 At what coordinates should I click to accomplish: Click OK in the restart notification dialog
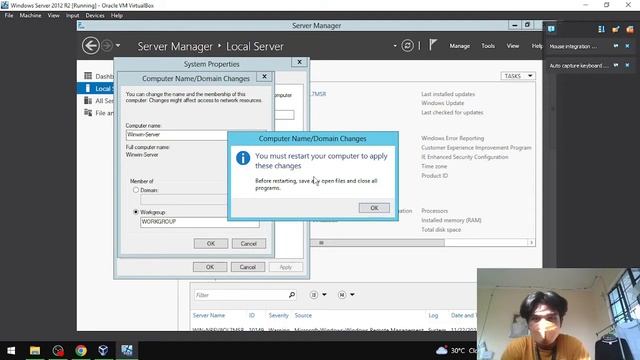(x=374, y=208)
